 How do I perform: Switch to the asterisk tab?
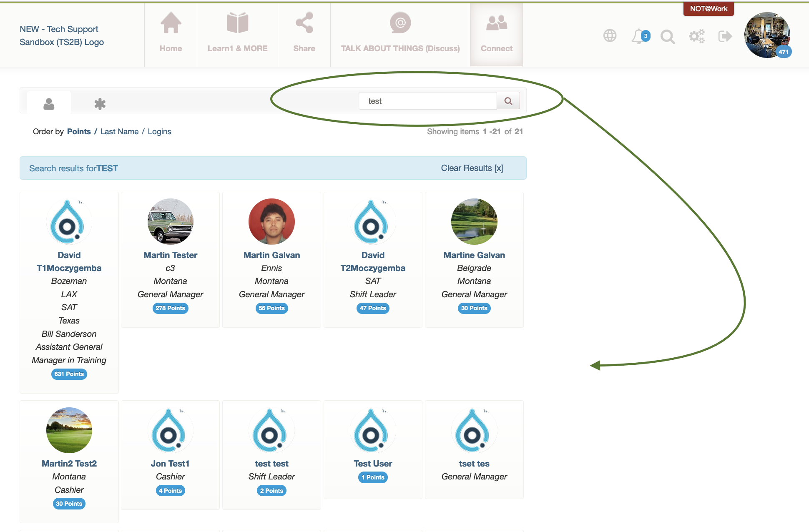tap(100, 103)
